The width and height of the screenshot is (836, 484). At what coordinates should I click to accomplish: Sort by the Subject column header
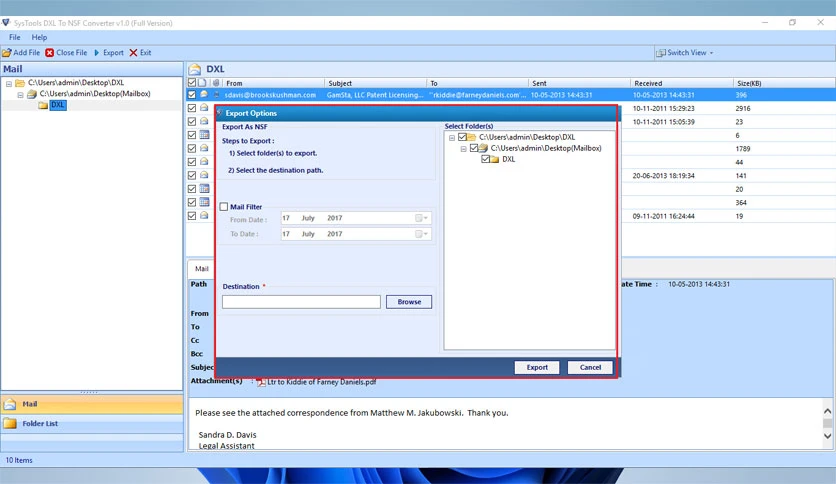(x=375, y=83)
